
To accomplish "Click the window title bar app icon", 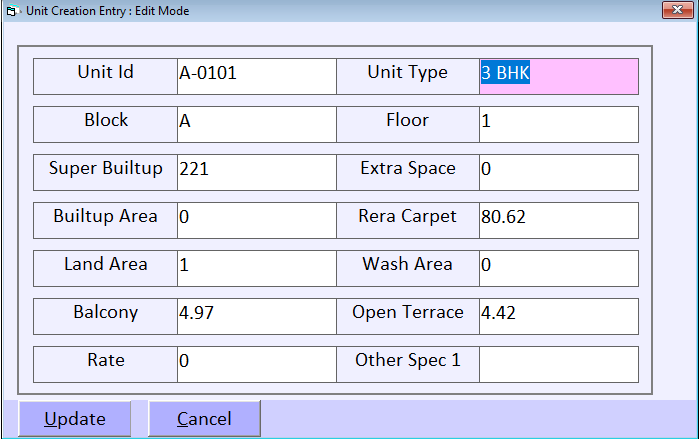I will pyautogui.click(x=11, y=11).
